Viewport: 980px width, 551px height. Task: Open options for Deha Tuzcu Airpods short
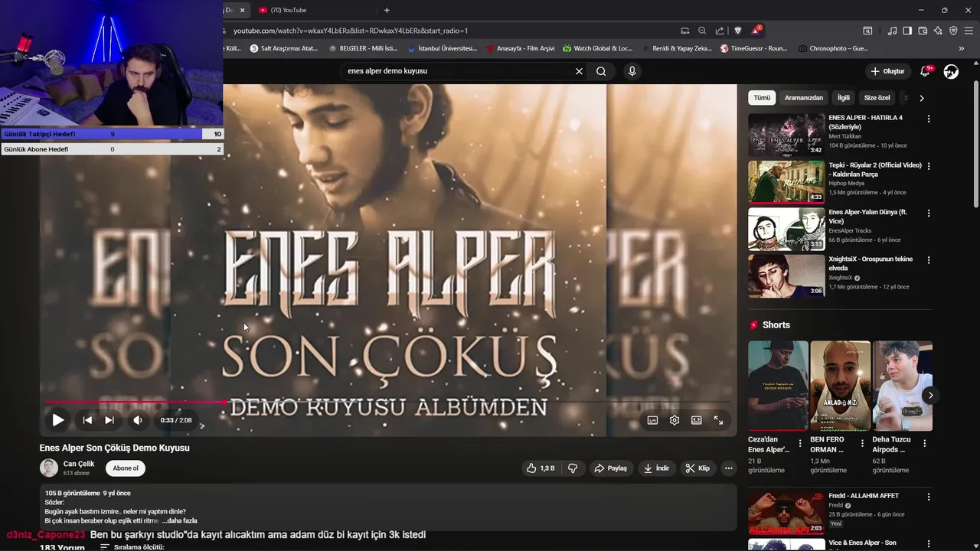tap(924, 443)
